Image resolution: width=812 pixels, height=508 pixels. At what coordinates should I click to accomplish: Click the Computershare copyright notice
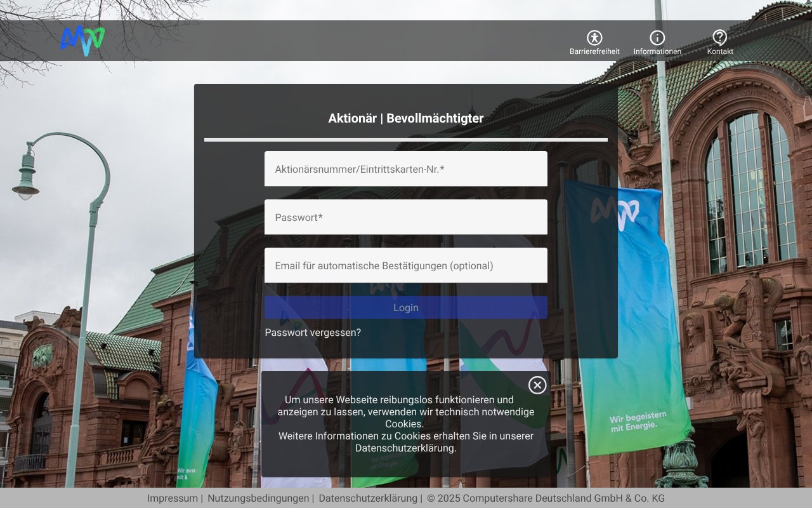(x=547, y=498)
